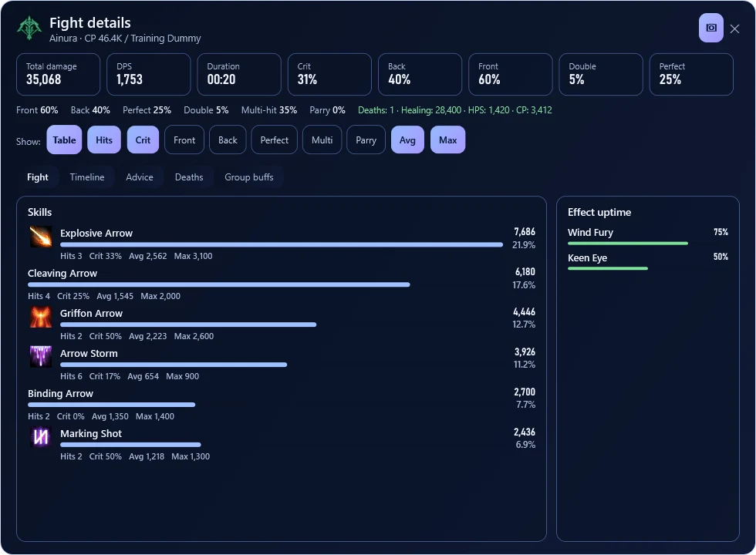Viewport: 756px width, 555px height.
Task: Click the Marking Shot skill icon
Action: 41,437
